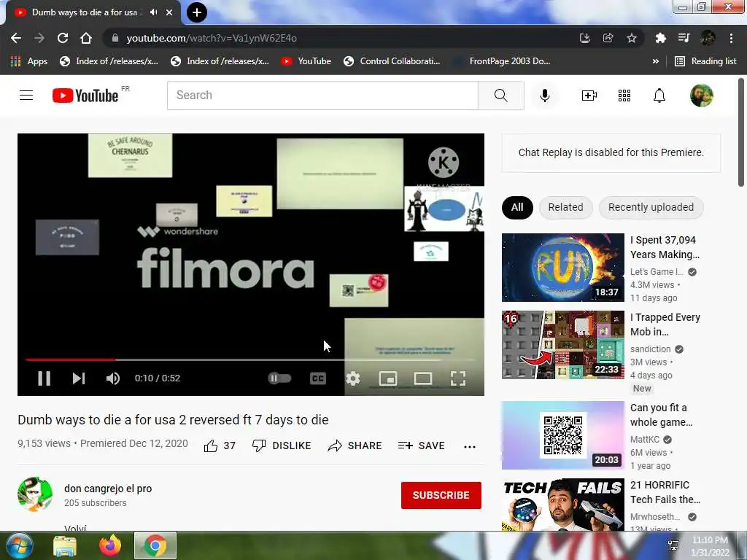Open Chrome extensions puzzle icon
747x560 pixels.
click(660, 38)
